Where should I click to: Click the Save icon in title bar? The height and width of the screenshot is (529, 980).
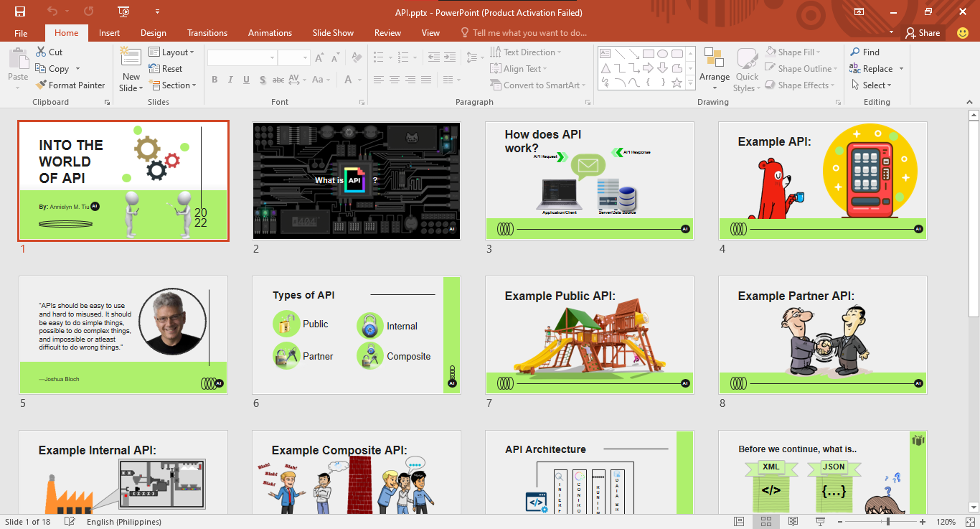tap(19, 12)
